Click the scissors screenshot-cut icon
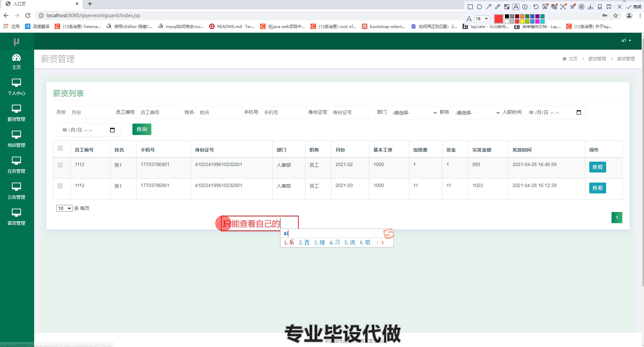This screenshot has height=347, width=644. (x=545, y=7)
